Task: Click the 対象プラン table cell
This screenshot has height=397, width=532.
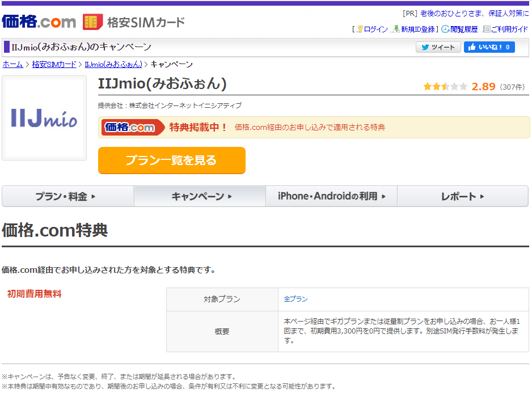Action: click(222, 299)
